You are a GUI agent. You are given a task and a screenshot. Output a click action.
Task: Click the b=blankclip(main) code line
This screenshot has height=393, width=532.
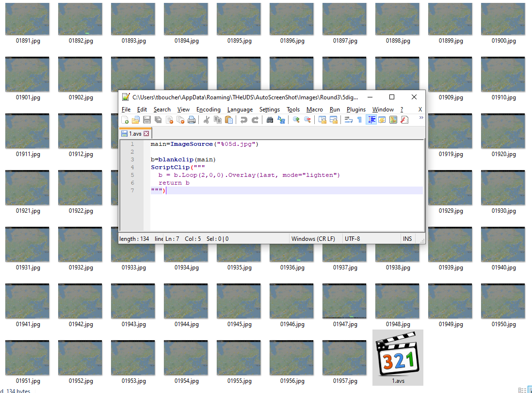pos(183,159)
